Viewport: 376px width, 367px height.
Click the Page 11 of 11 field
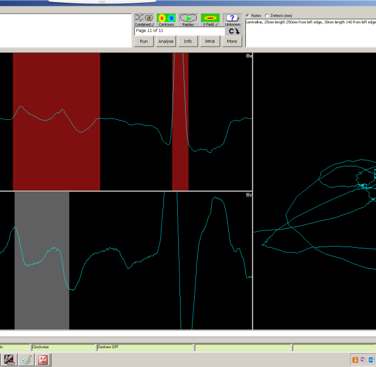point(180,31)
